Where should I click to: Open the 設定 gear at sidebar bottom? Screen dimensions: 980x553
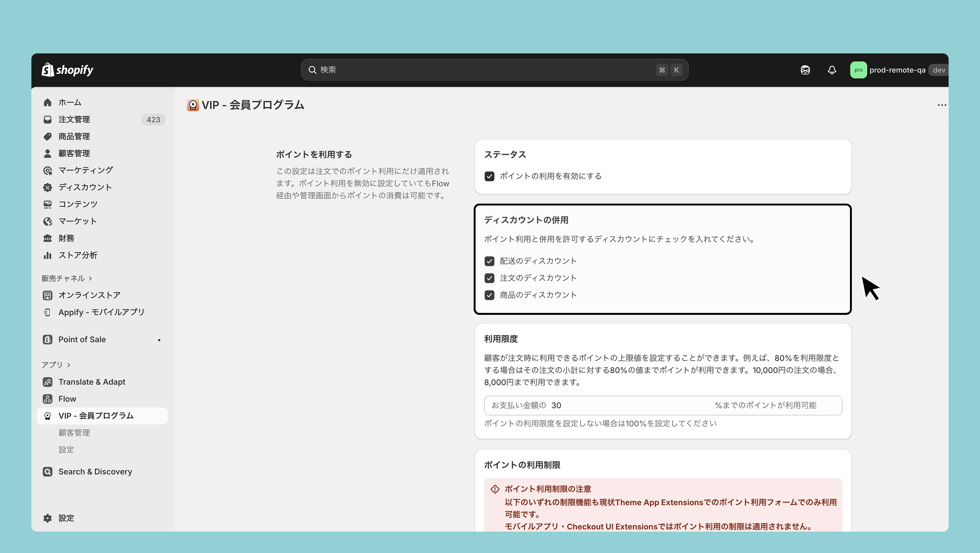click(47, 518)
